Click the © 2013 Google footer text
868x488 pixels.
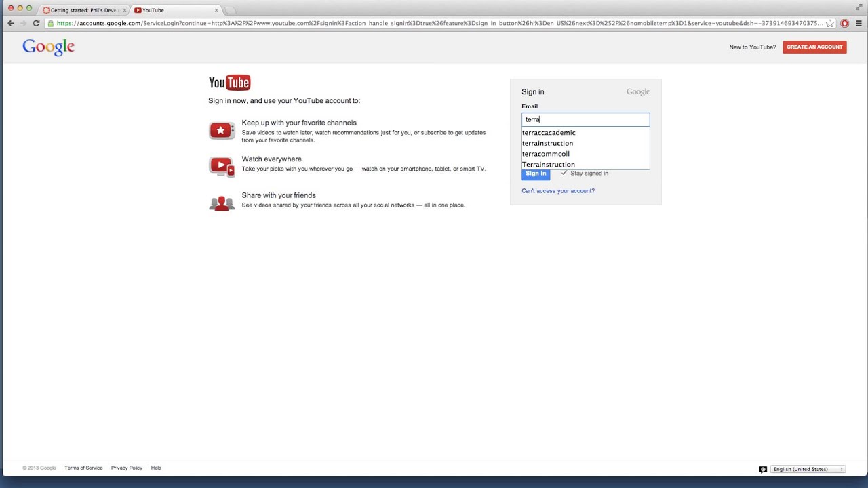[x=39, y=468]
